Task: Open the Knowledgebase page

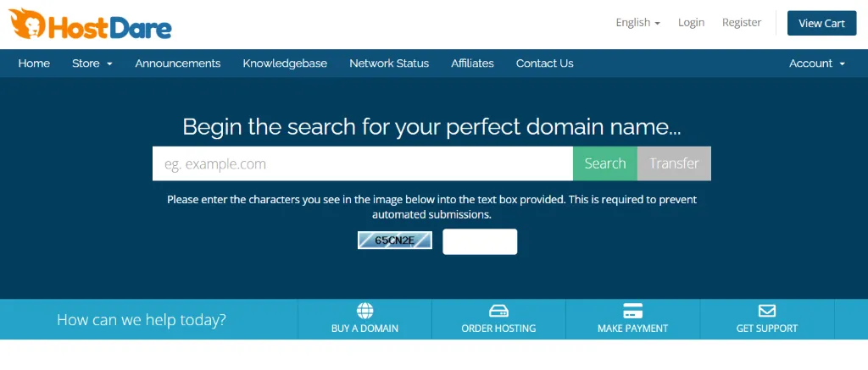Action: tap(285, 64)
